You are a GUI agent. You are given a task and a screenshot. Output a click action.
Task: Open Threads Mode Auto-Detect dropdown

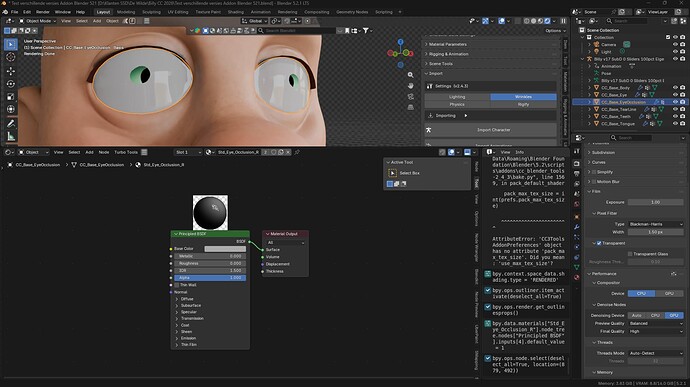click(655, 353)
